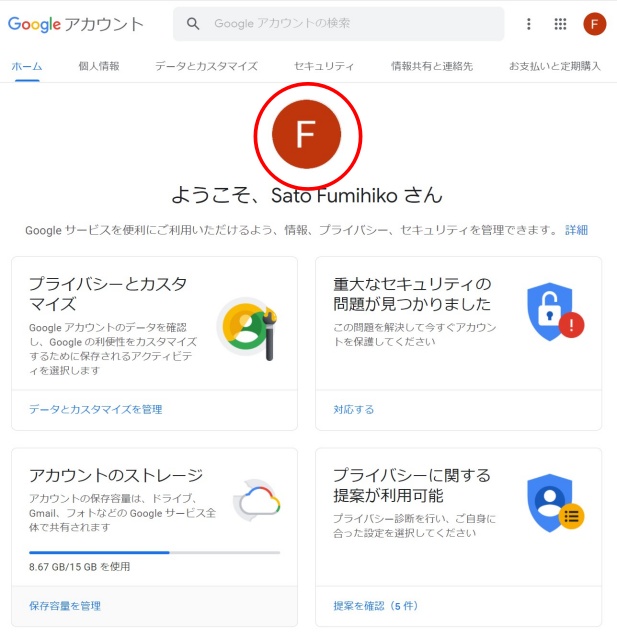Screen dimensions: 617x640
Task: Click the 対応する security link
Action: 353,409
